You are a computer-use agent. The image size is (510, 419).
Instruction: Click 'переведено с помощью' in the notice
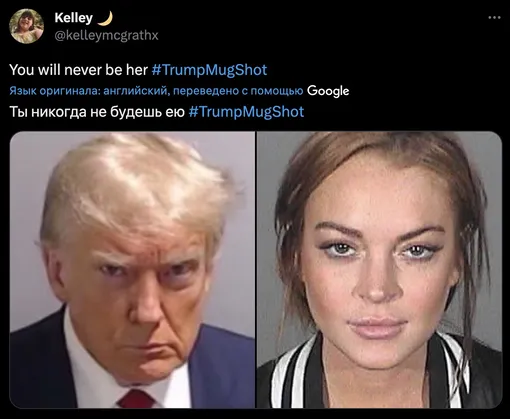coord(238,91)
